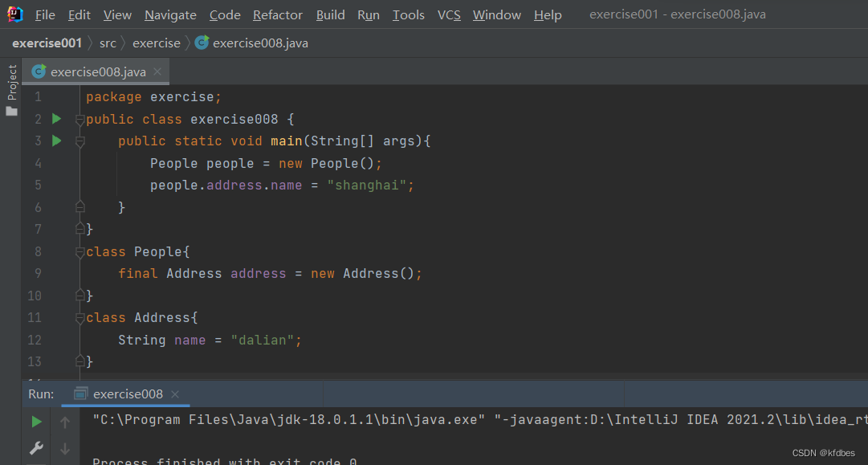Image resolution: width=868 pixels, height=465 pixels.
Task: Open the Navigate menu
Action: (x=170, y=15)
